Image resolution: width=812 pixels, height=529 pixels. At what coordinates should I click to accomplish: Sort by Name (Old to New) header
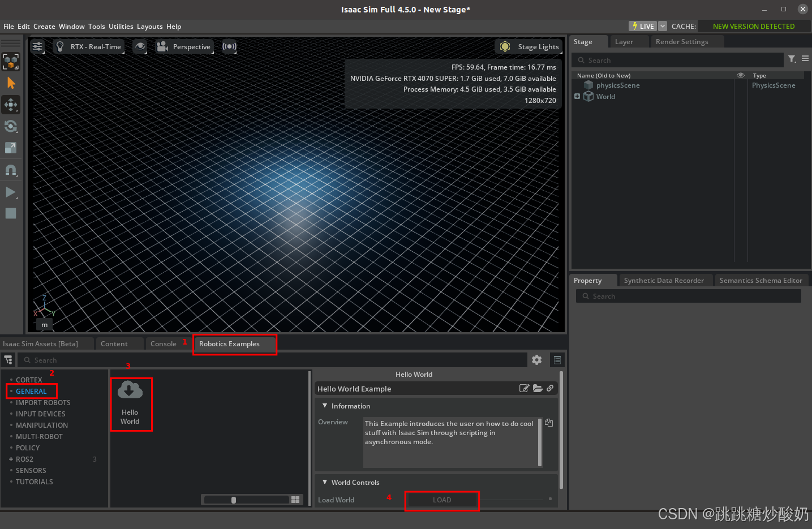tap(604, 75)
